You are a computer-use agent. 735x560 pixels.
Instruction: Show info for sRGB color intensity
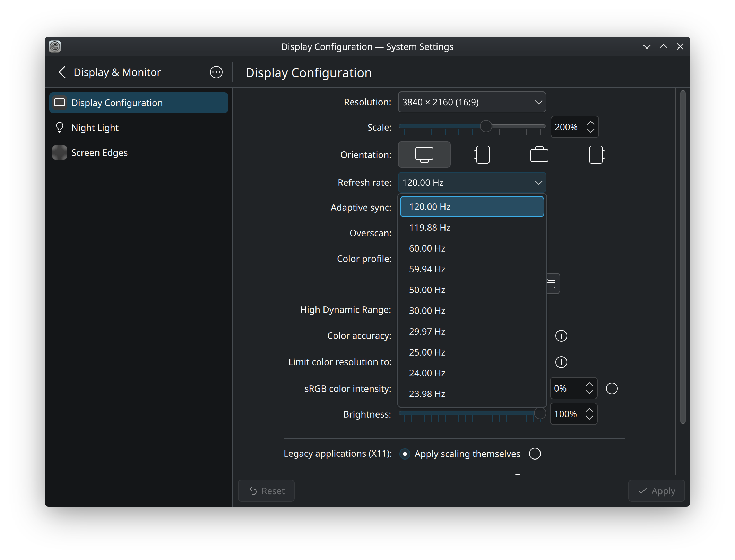612,388
